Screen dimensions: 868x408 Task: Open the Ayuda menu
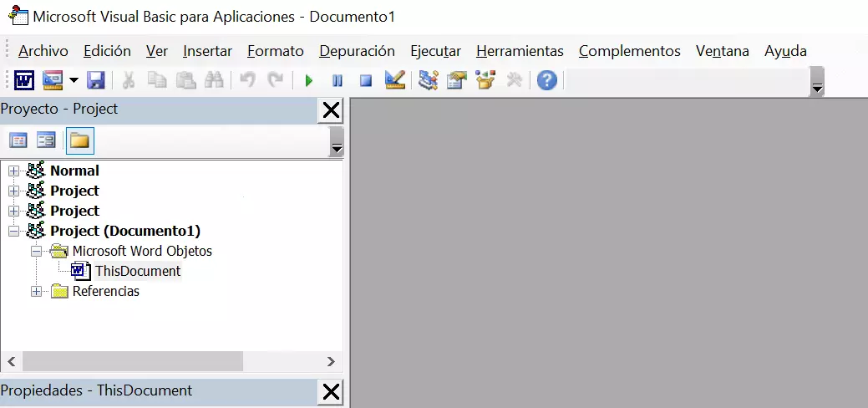(x=785, y=51)
